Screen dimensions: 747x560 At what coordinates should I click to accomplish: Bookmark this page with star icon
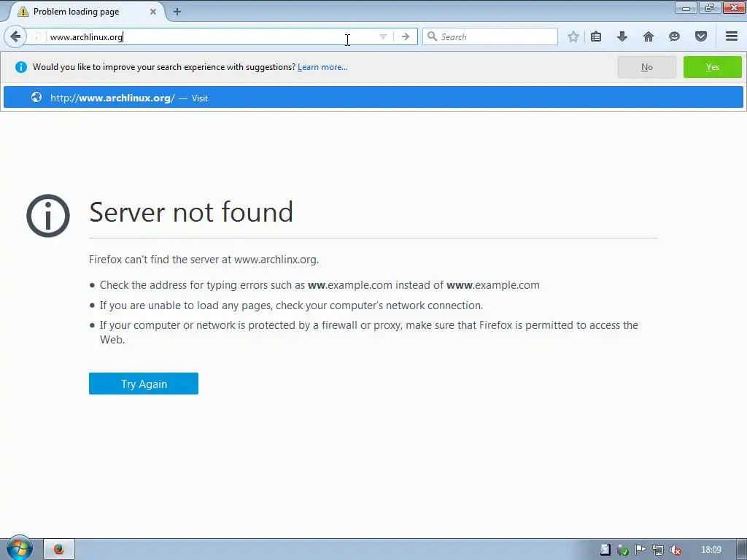573,36
